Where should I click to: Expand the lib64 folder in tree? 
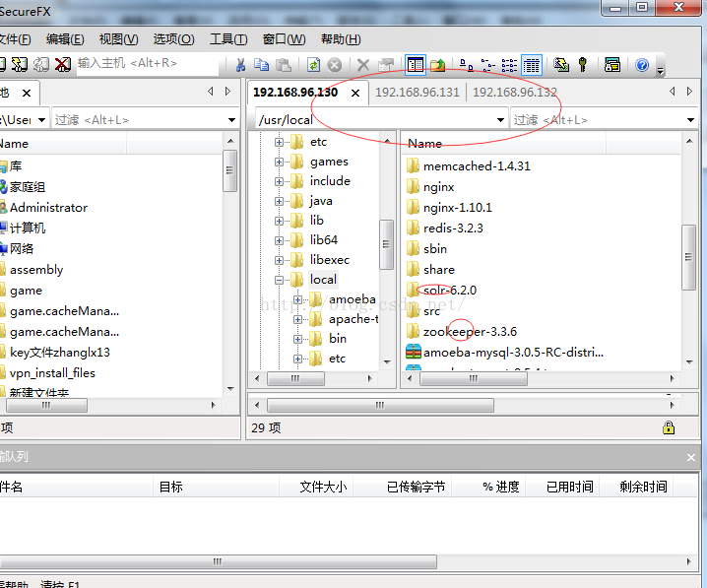[279, 240]
